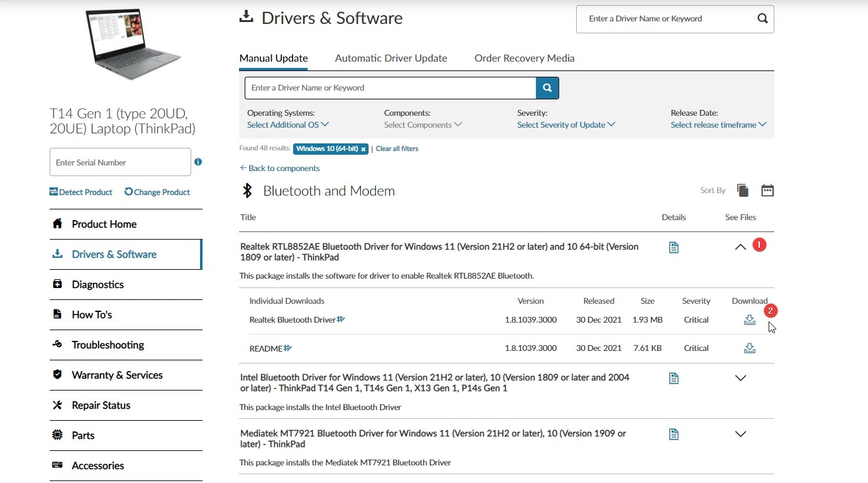Open Select Severity of Update dropdown
This screenshot has width=868, height=483.
[566, 125]
